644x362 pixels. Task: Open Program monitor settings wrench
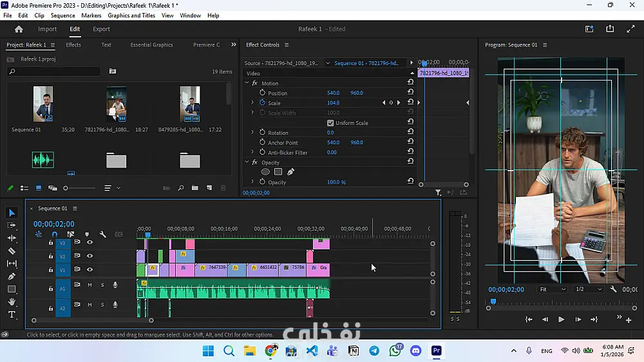613,289
